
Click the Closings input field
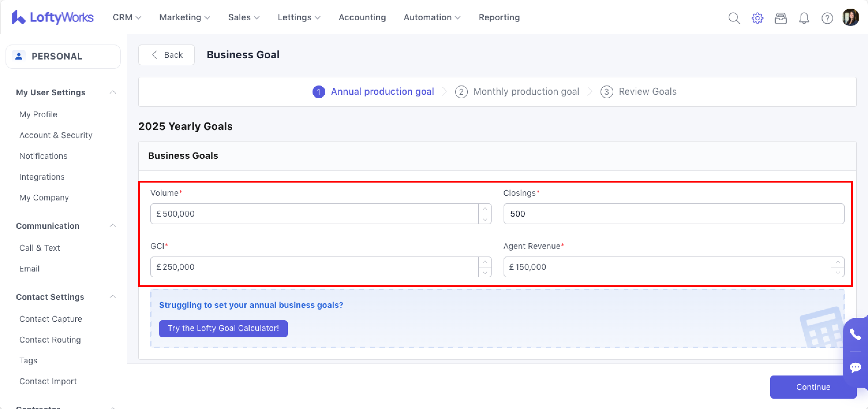pos(673,214)
